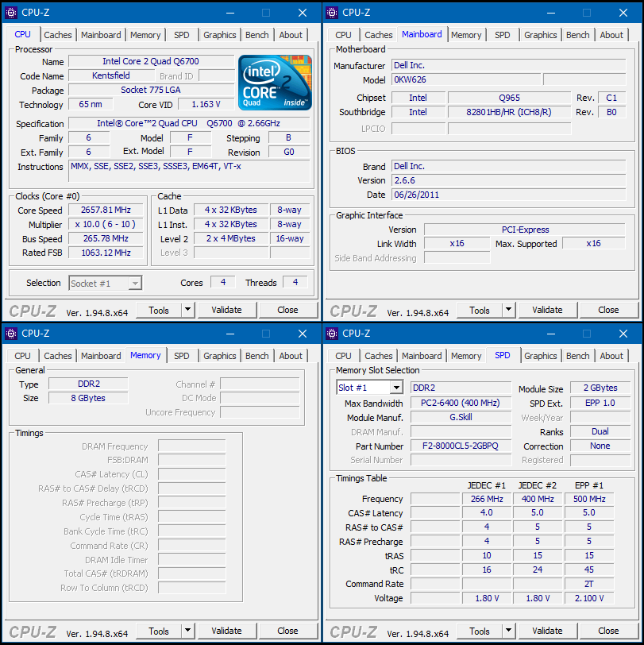Click Tools button in the Memory window
Image resolution: width=644 pixels, height=645 pixels.
click(x=159, y=631)
